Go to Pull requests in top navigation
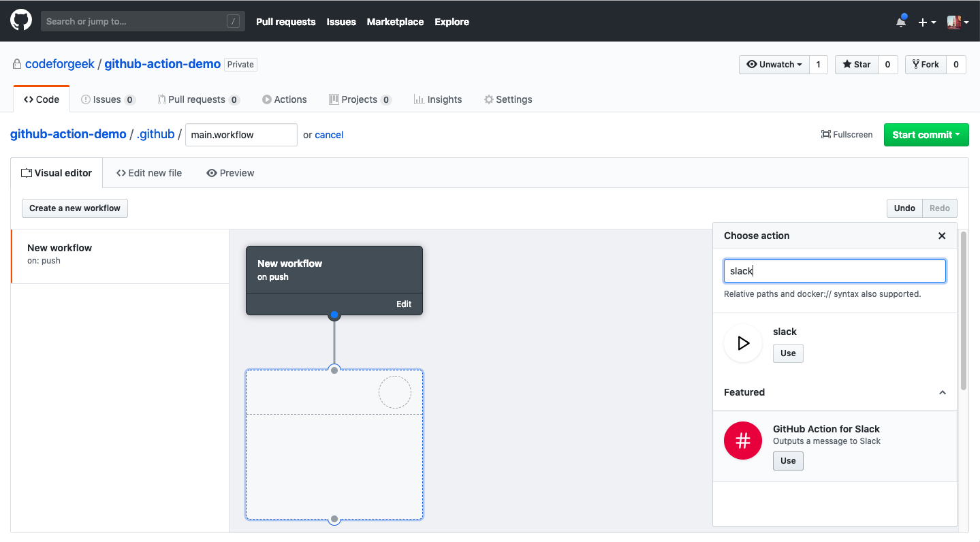The image size is (980, 542). point(285,22)
